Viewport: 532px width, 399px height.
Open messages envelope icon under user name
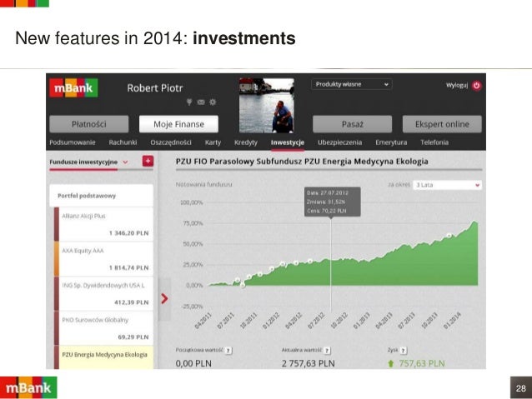(201, 102)
